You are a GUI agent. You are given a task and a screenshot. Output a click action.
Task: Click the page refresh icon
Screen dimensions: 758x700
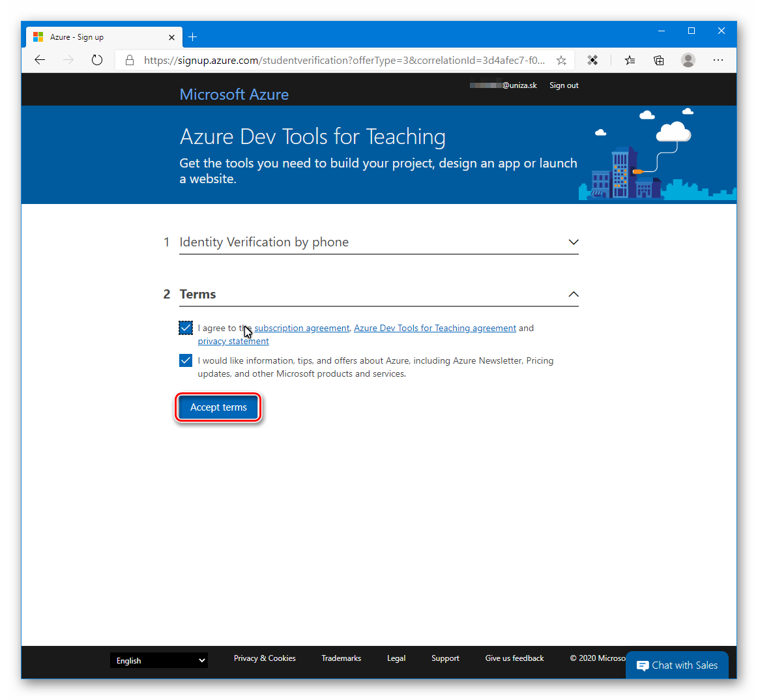(97, 59)
